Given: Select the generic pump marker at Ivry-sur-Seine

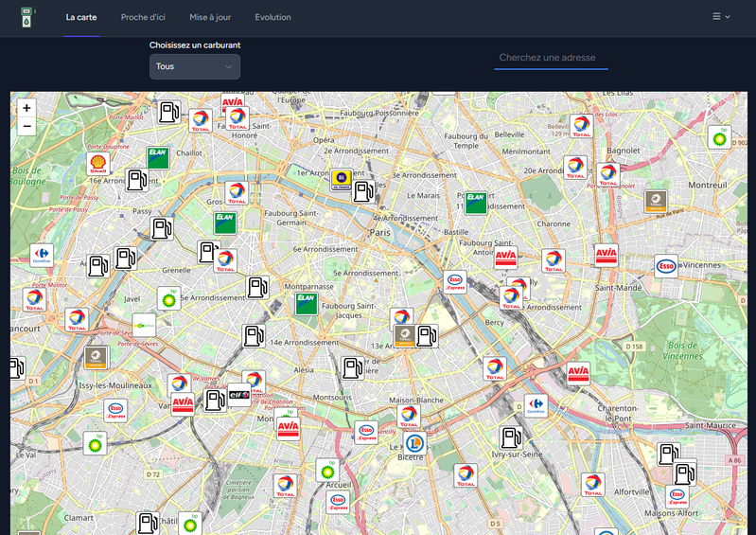Looking at the screenshot, I should click(x=511, y=438).
